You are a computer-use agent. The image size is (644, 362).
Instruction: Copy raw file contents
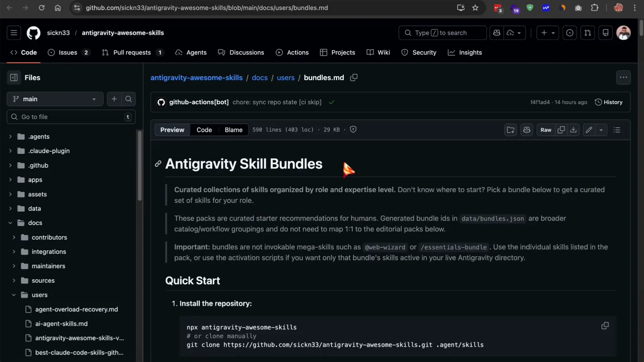pos(561,130)
